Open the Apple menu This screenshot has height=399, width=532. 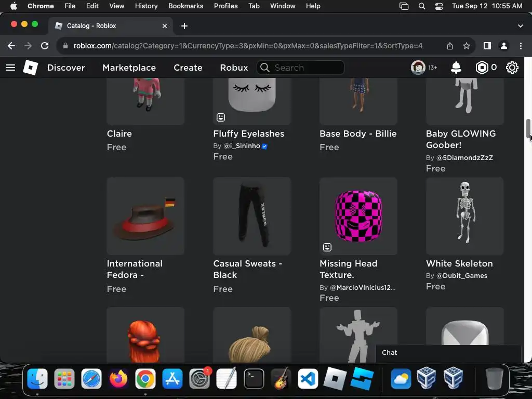coord(14,6)
